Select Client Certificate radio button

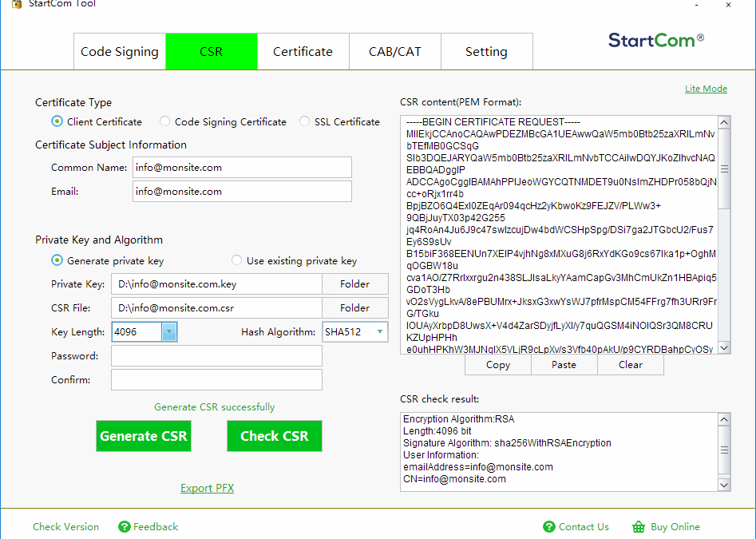point(57,121)
